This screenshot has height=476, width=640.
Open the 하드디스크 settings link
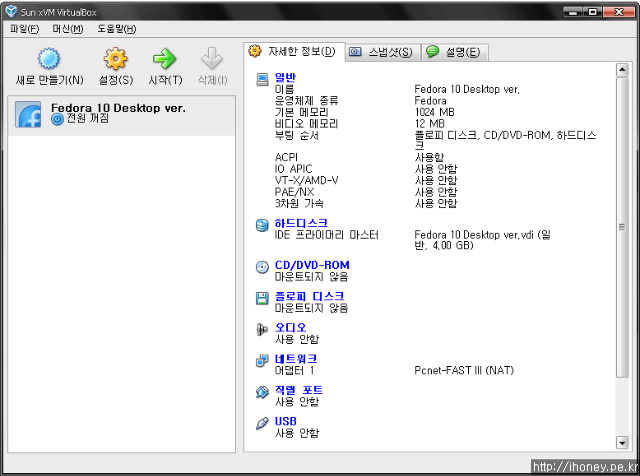(x=301, y=223)
